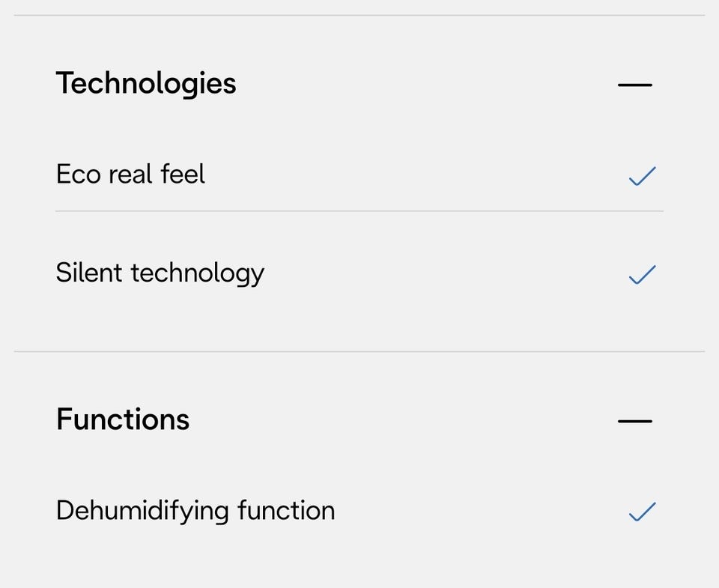Collapse the Functions section using minus icon
This screenshot has width=719, height=588.
[x=635, y=421]
